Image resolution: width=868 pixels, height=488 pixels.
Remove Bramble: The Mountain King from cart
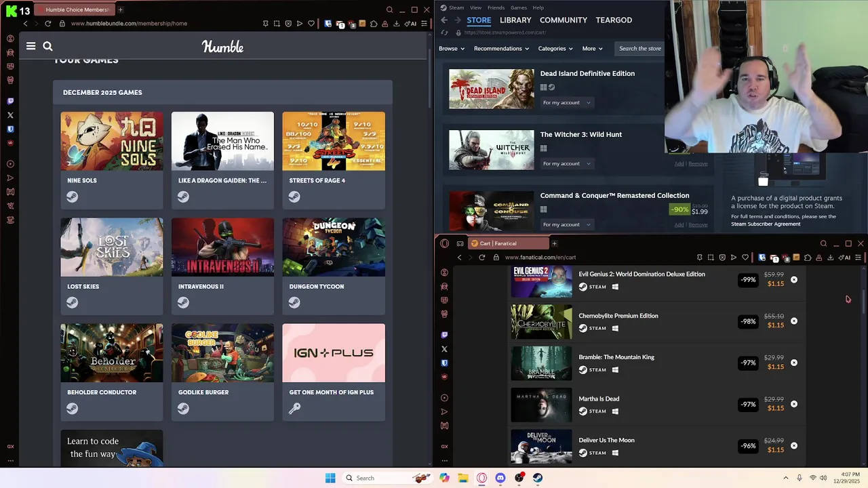coord(794,363)
